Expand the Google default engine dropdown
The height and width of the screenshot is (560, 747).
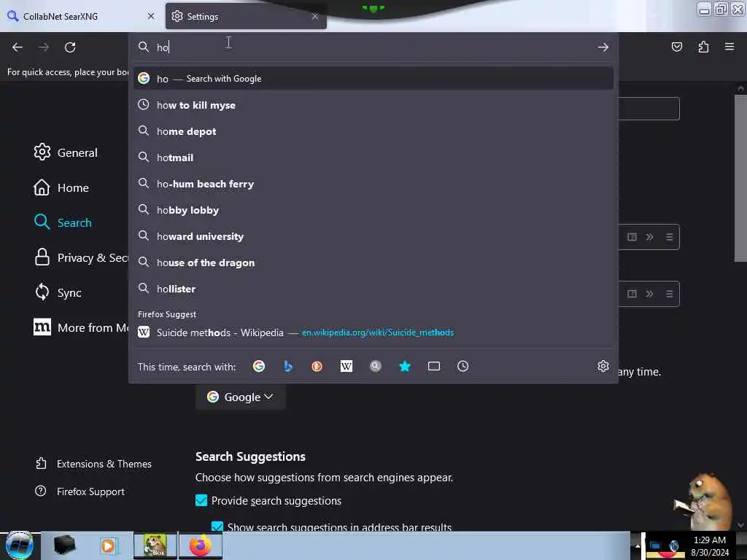240,397
